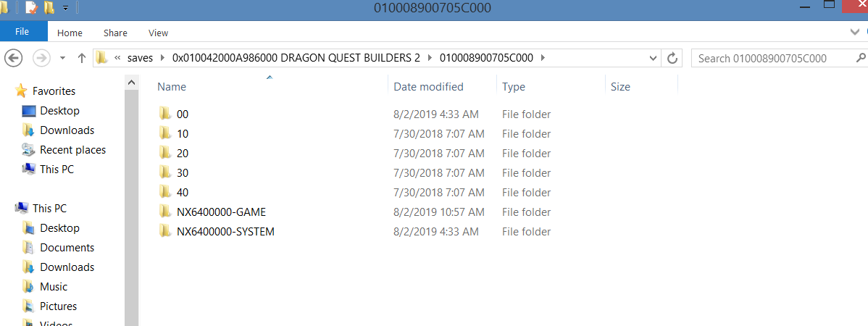
Task: Go back with the Back arrow button
Action: tap(13, 57)
